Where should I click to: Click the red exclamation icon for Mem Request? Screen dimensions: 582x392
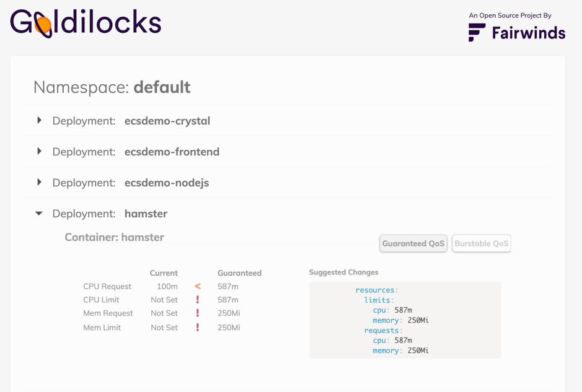tap(198, 313)
